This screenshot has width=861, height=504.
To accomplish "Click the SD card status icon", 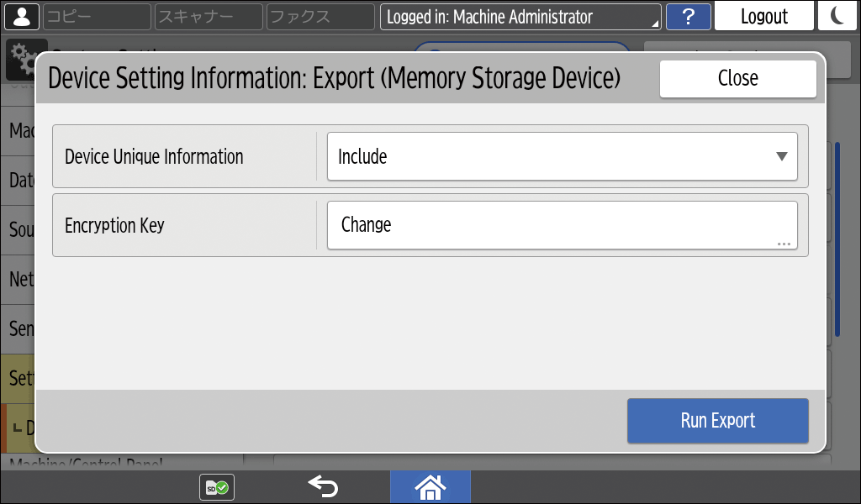I will tap(216, 487).
